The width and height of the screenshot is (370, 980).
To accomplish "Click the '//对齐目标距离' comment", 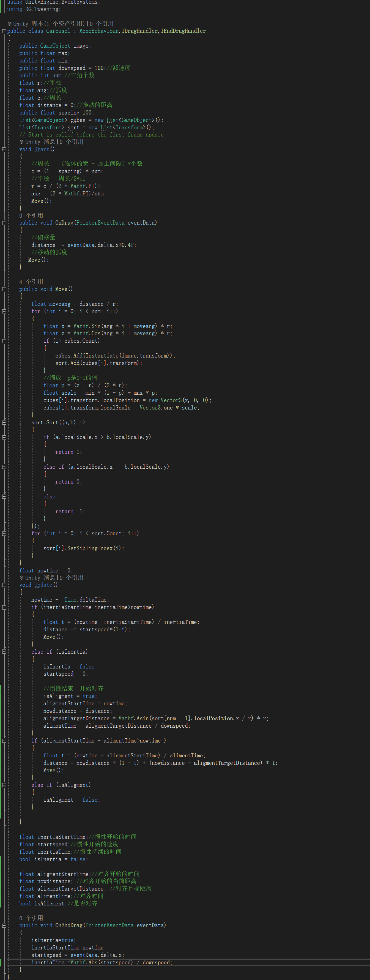I will pyautogui.click(x=130, y=889).
